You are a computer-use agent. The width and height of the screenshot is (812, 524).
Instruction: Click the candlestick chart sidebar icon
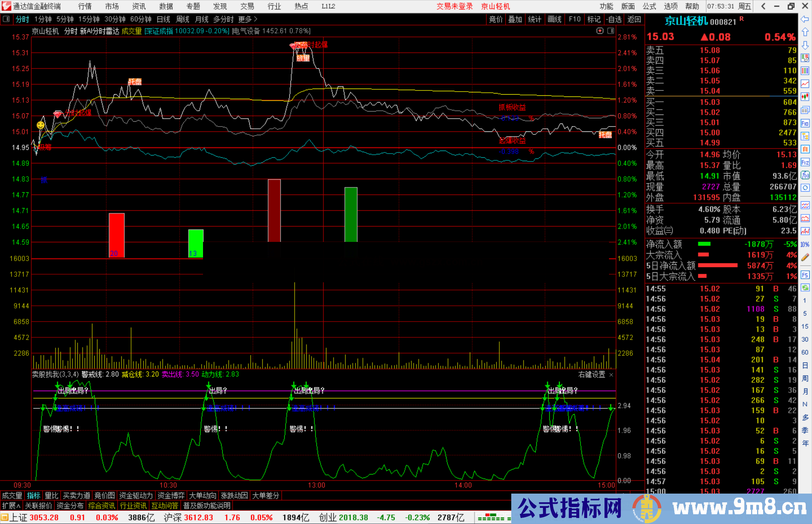click(x=805, y=97)
